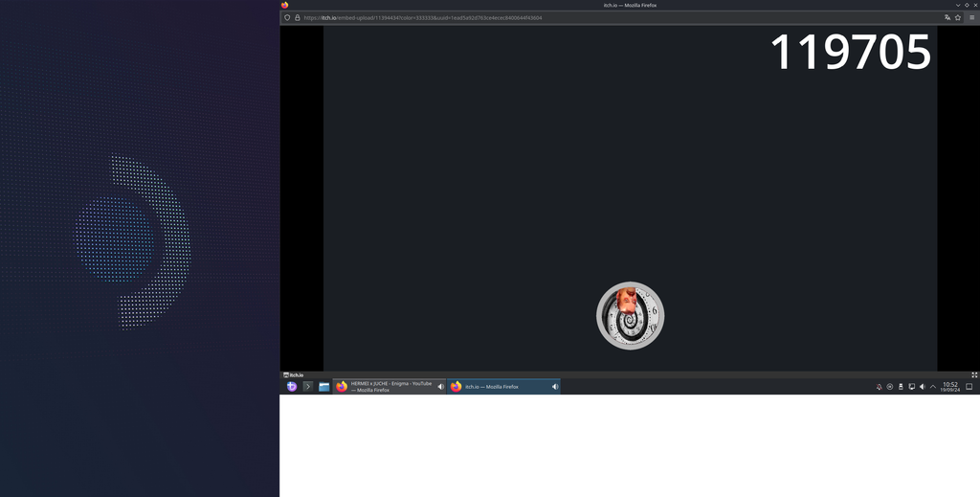Click the 119705 score counter

850,53
